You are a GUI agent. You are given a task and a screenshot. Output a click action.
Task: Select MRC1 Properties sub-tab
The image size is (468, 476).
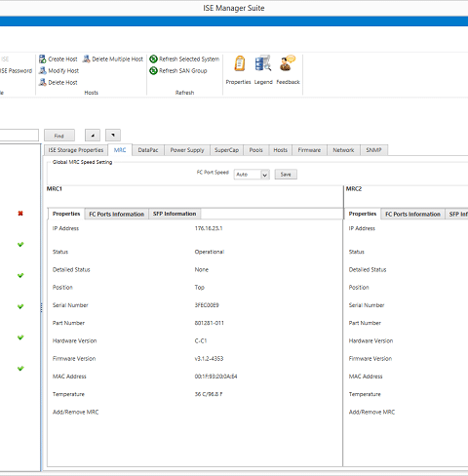[66, 214]
